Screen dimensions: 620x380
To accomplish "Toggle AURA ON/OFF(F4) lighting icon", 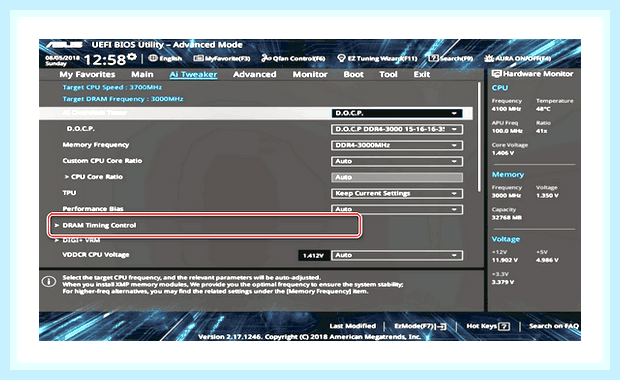I will coord(489,58).
